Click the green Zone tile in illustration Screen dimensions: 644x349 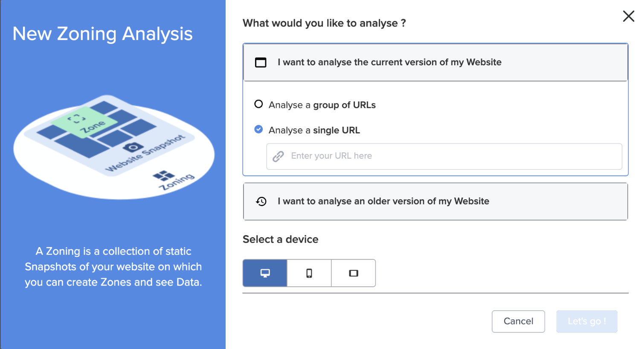pyautogui.click(x=84, y=122)
